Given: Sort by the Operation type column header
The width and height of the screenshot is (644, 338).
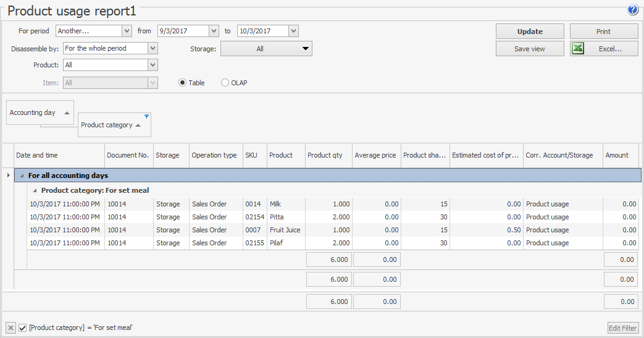Looking at the screenshot, I should [214, 155].
